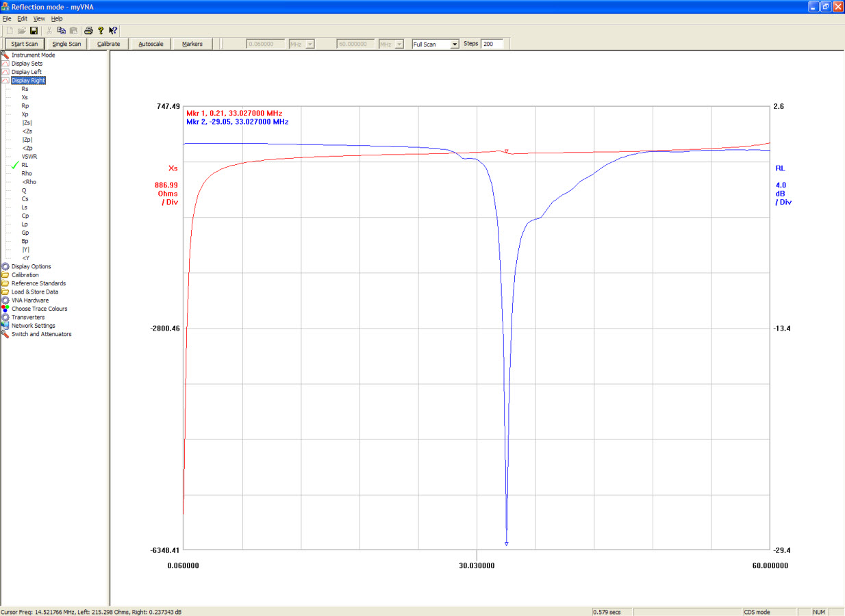
Task: Click the Paste toolbar icon
Action: (73, 31)
